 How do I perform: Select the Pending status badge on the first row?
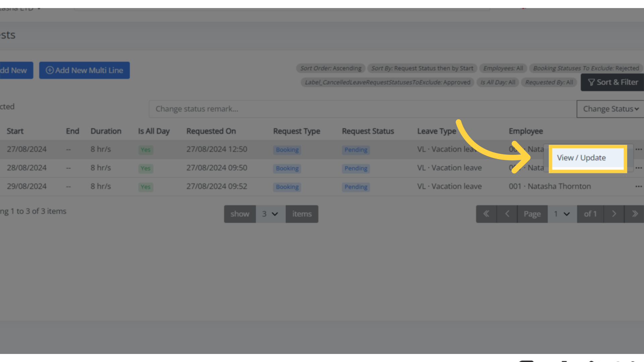pyautogui.click(x=356, y=150)
